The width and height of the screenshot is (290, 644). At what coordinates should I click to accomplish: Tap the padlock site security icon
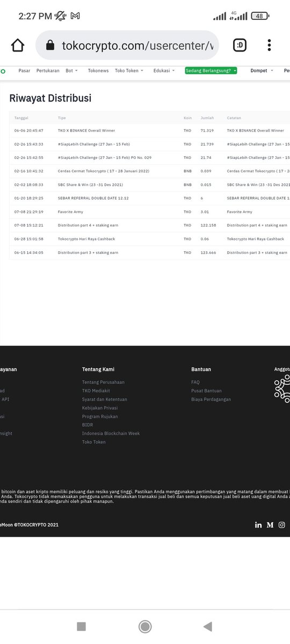[x=50, y=46]
